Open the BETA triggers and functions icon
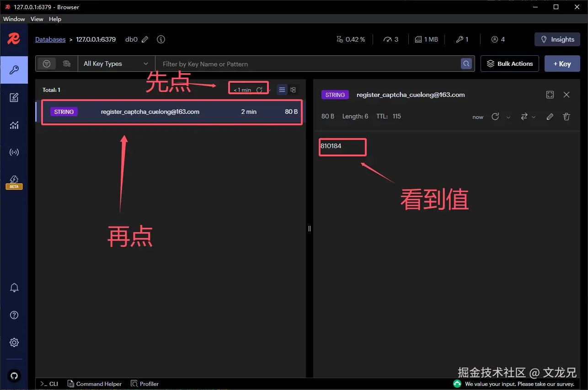Viewport: 588px width, 390px height. [x=14, y=182]
